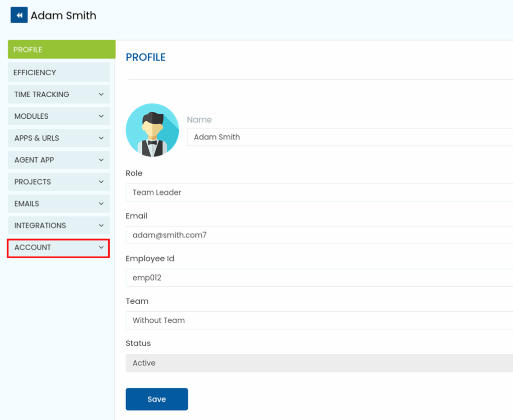Expand the TIME TRACKING chevron

101,94
